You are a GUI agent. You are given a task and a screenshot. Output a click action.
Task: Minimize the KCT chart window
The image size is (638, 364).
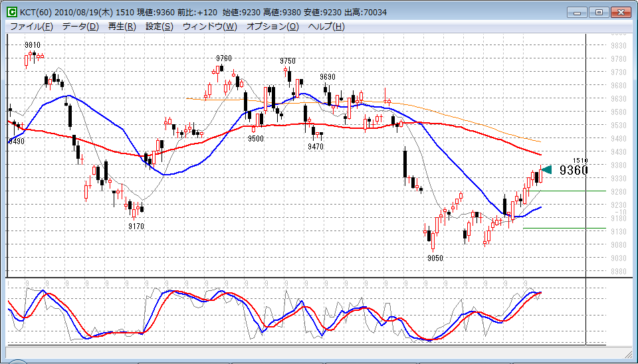579,12
